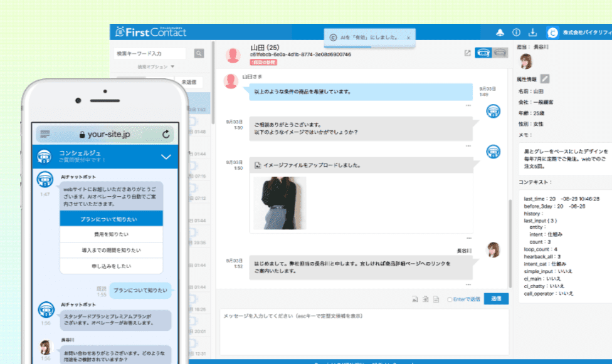612x364 pixels.
Task: Open the company account logo icon
Action: (x=552, y=33)
